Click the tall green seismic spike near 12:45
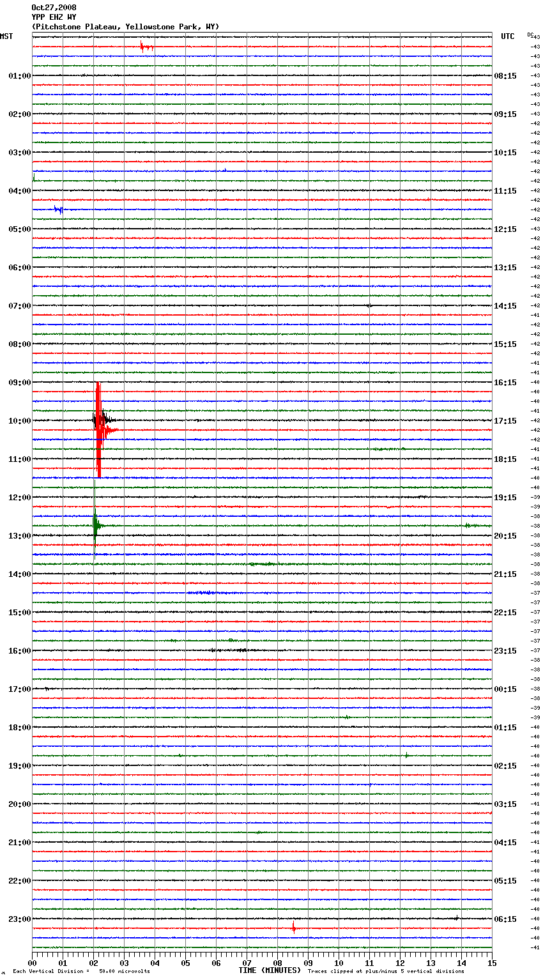Viewport: 543px width, 980px height. 95,525
